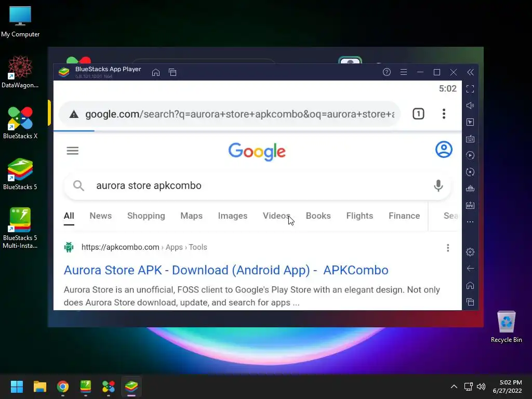
Task: Open BlueStacks hamburger menu in title bar
Action: [x=403, y=72]
